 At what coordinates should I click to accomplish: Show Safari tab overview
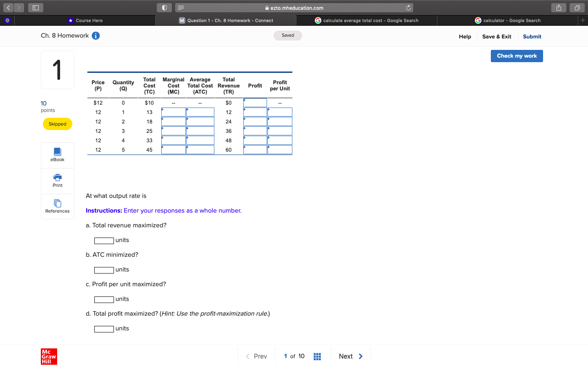(577, 7)
